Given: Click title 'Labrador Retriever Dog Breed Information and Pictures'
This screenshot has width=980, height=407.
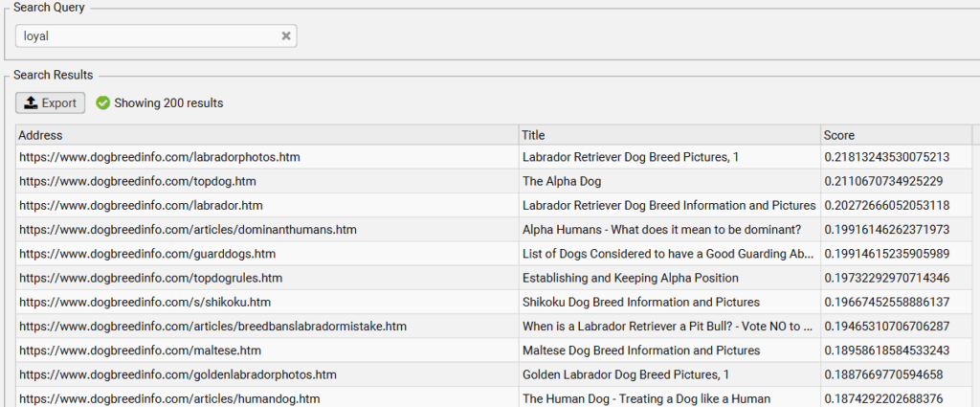Looking at the screenshot, I should pyautogui.click(x=669, y=206).
